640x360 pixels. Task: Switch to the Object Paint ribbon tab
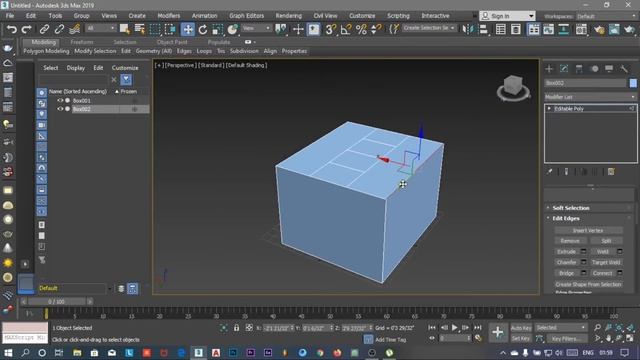172,42
